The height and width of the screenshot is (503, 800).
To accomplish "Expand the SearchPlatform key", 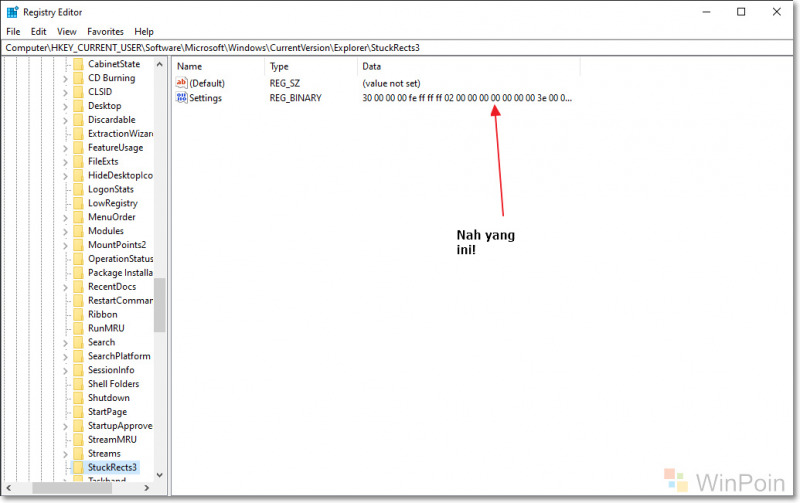I will click(65, 357).
